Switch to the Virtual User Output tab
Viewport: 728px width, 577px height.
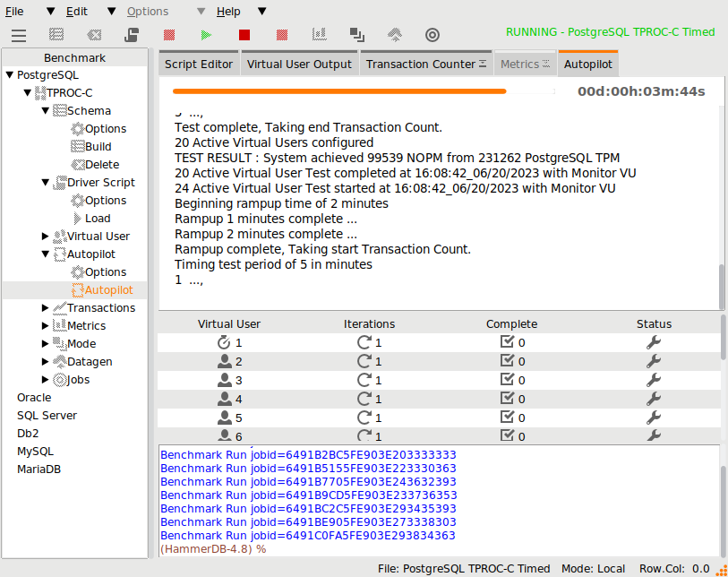[x=299, y=65]
